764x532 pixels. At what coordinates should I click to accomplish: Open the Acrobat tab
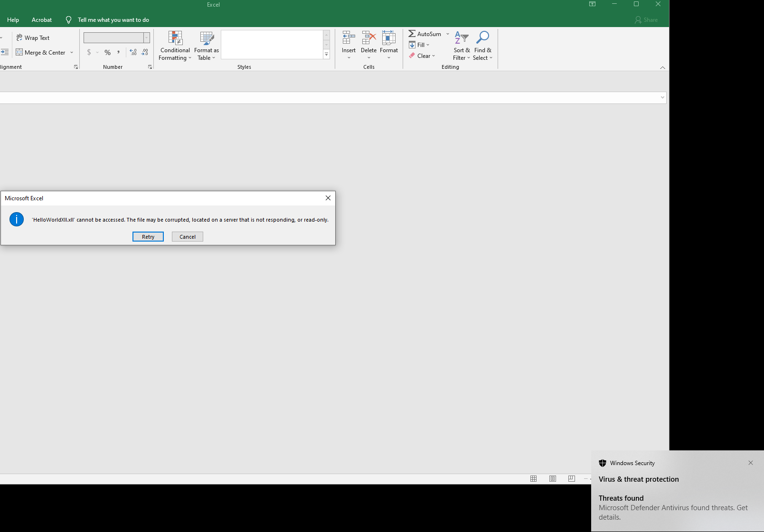pos(42,20)
